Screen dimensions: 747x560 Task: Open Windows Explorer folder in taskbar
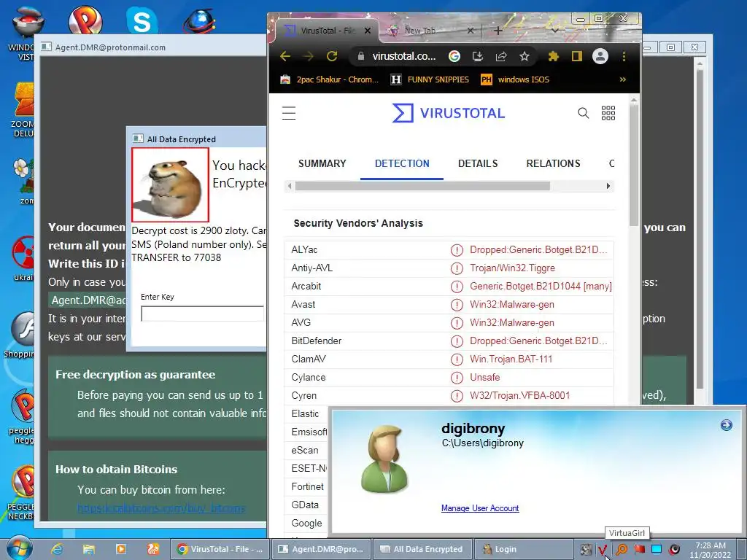(88, 549)
